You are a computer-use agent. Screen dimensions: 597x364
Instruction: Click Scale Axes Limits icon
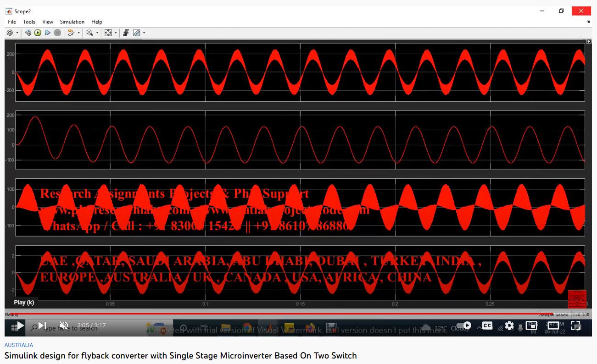click(x=108, y=33)
